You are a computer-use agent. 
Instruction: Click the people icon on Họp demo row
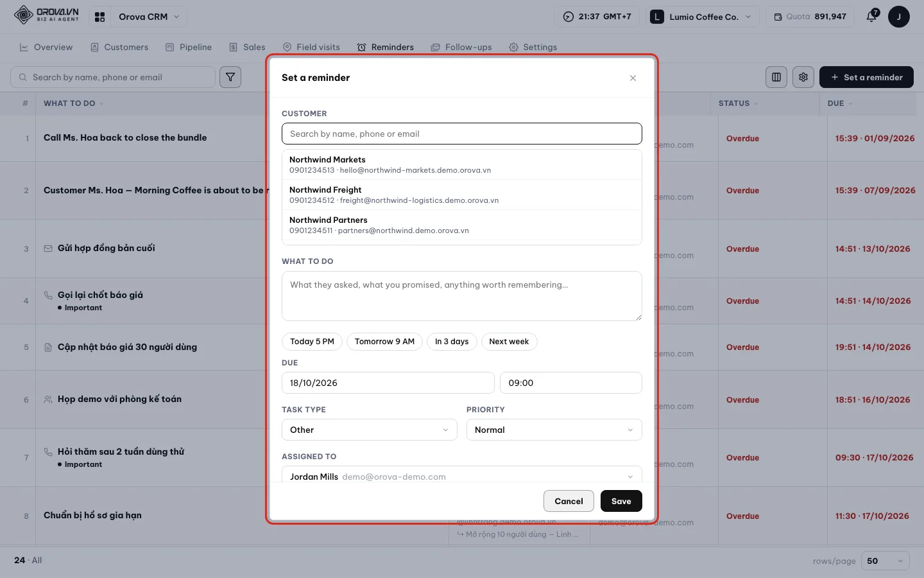click(x=48, y=399)
